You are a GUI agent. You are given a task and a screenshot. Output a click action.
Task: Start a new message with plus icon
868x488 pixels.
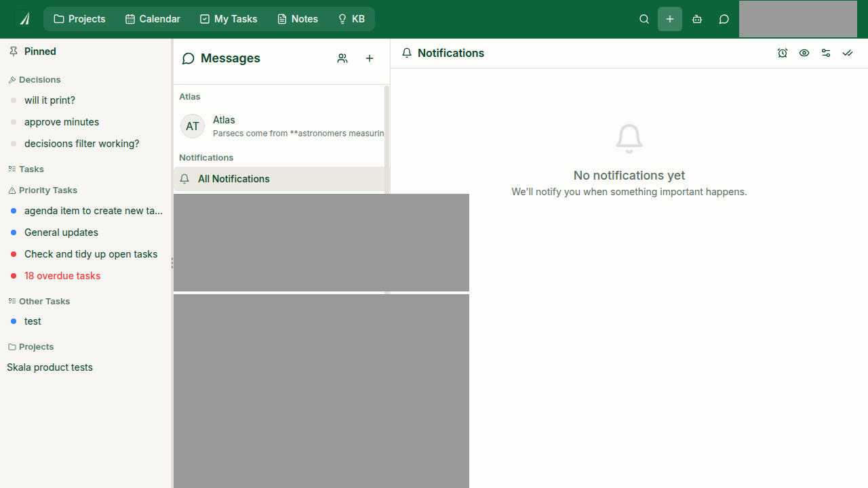pyautogui.click(x=370, y=58)
